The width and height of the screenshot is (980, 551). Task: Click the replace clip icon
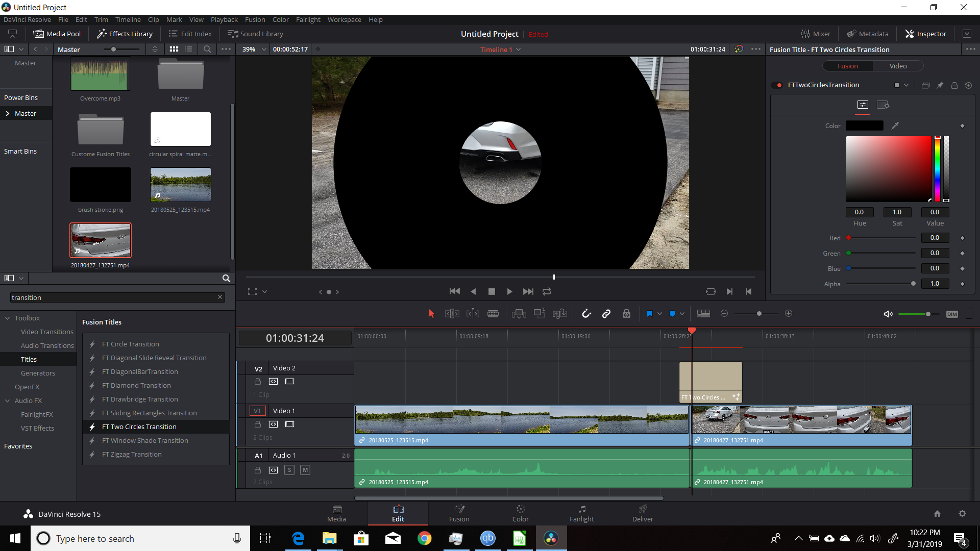[560, 314]
